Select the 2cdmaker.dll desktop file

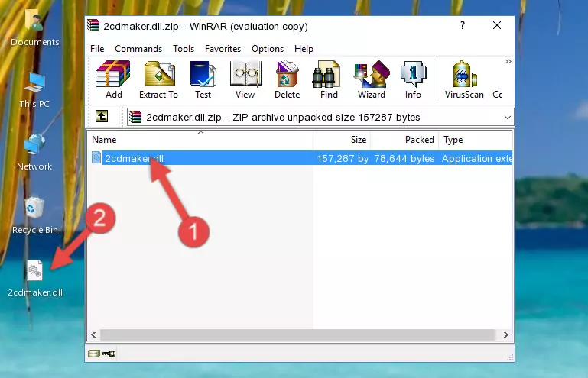35,278
